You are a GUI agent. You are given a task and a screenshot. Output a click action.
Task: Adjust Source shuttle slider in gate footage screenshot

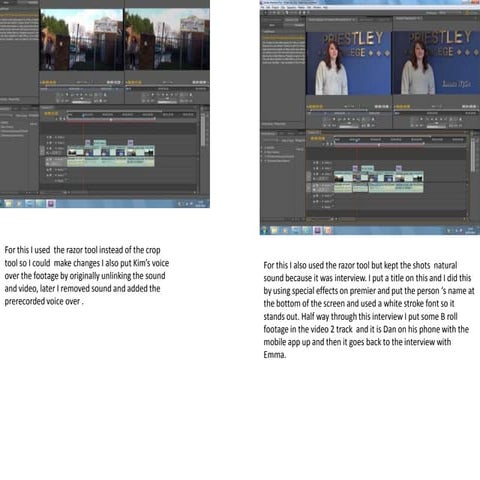[x=81, y=99]
